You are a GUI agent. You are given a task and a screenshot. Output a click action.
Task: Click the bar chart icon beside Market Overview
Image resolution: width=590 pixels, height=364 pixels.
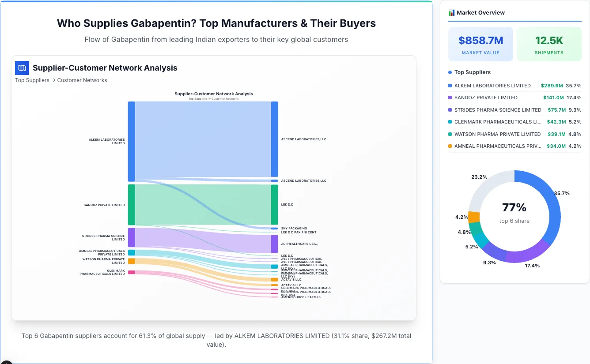click(x=451, y=12)
